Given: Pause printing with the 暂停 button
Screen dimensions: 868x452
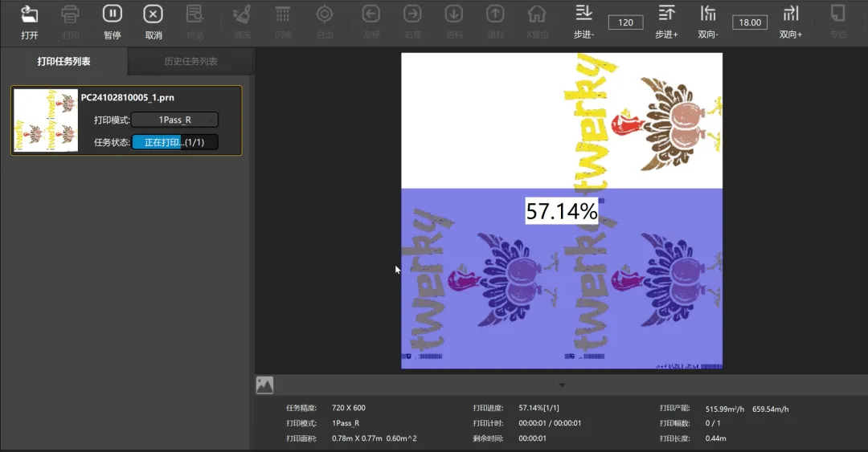Looking at the screenshot, I should 113,14.
